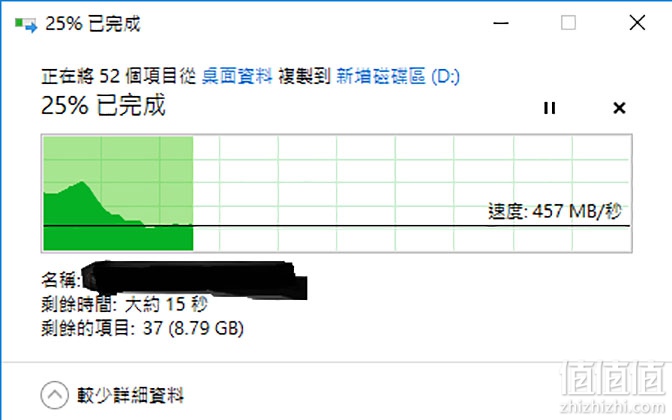
Task: Click the 正在將 52 個項目從 text
Action: click(x=118, y=76)
